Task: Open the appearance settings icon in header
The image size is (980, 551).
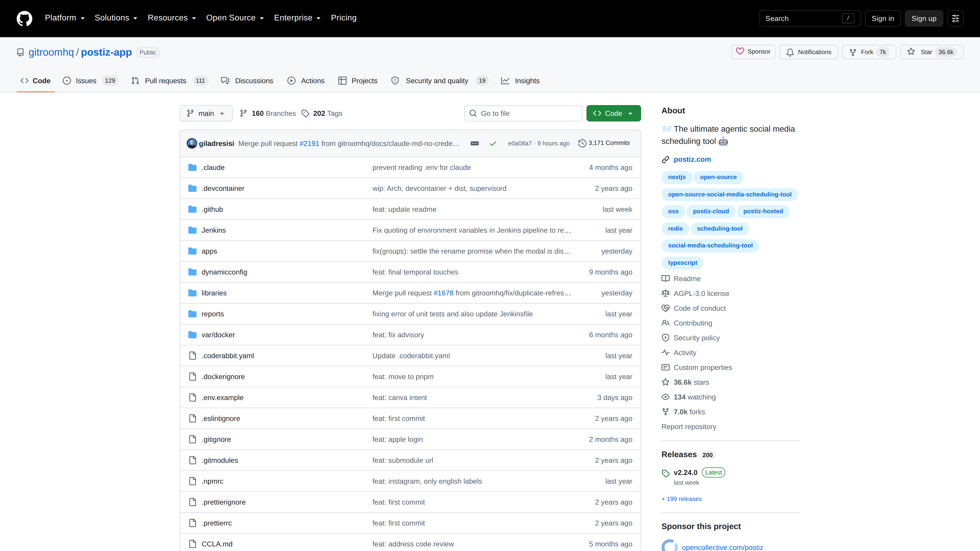Action: point(955,18)
